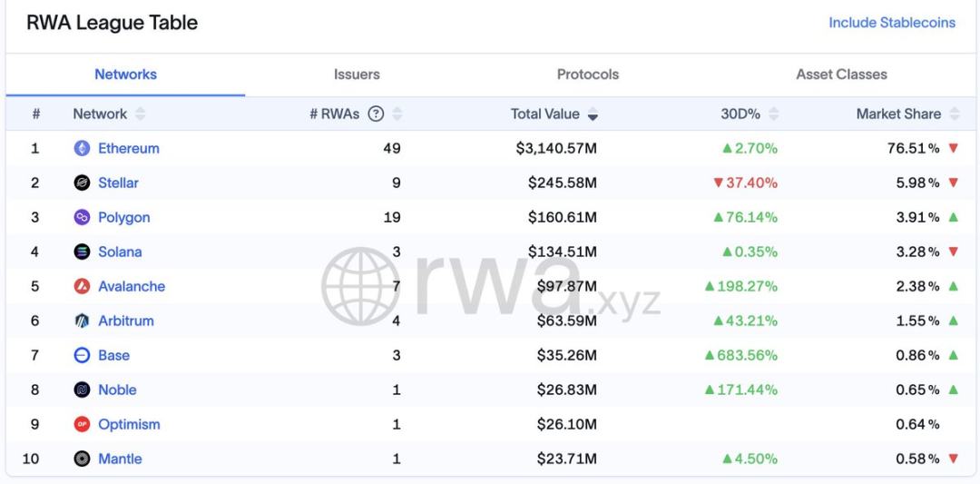Click the Solana network logo icon
The height and width of the screenshot is (484, 980).
(82, 252)
